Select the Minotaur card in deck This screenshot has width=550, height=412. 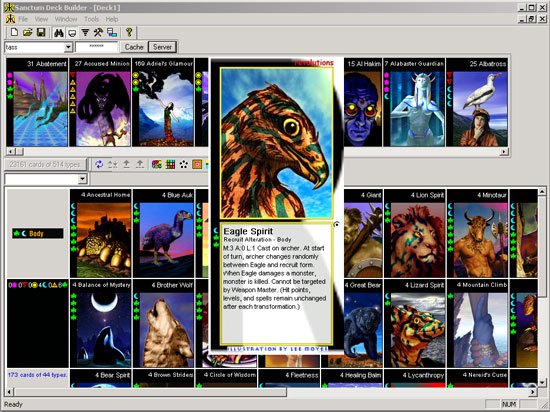(477, 234)
